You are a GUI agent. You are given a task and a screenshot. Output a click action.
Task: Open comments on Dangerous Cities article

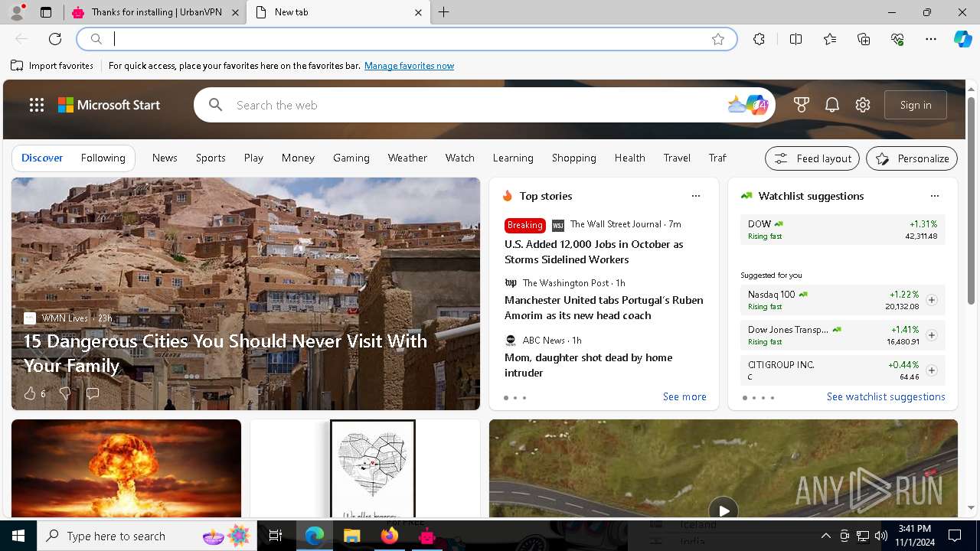point(93,393)
